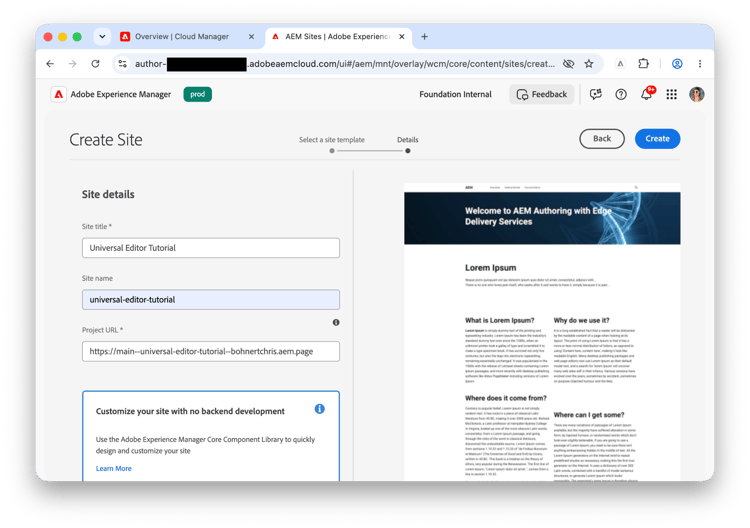750x528 pixels.
Task: Reload the page with refresh icon
Action: click(95, 64)
